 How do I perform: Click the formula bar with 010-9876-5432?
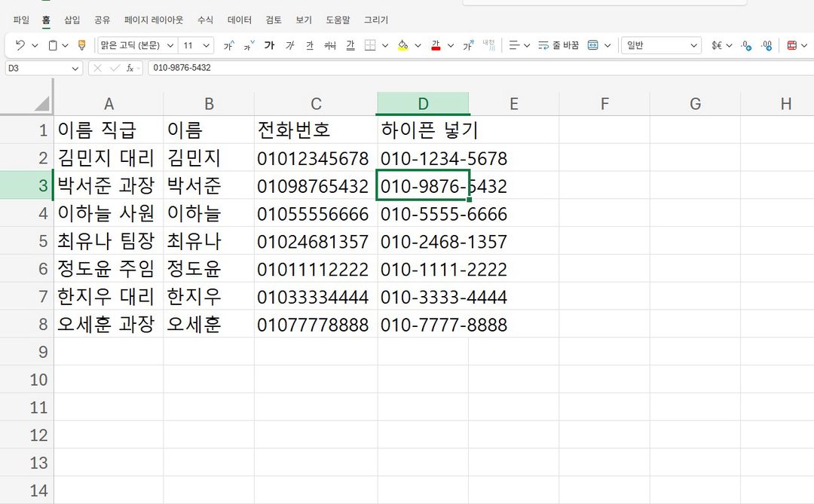coord(480,68)
